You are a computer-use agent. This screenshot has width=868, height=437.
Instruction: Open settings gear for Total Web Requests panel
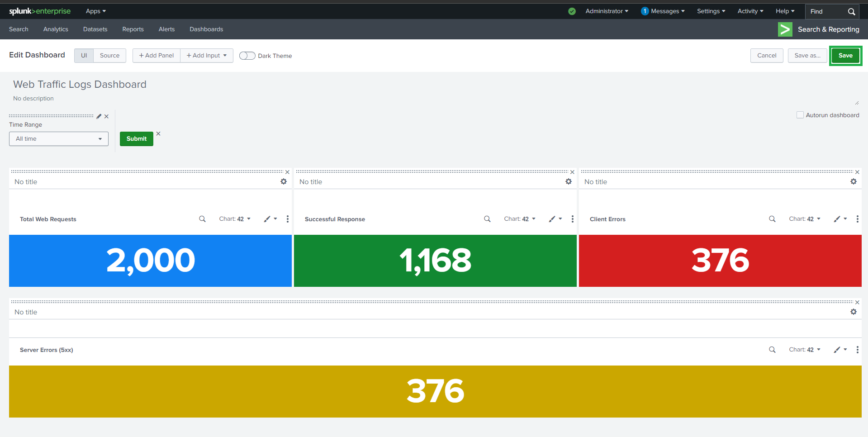pos(284,181)
